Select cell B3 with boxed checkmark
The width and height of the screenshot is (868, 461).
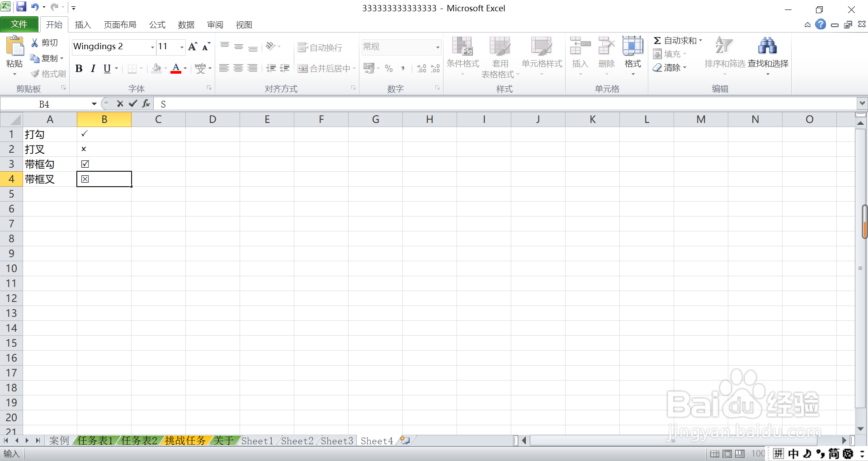104,164
